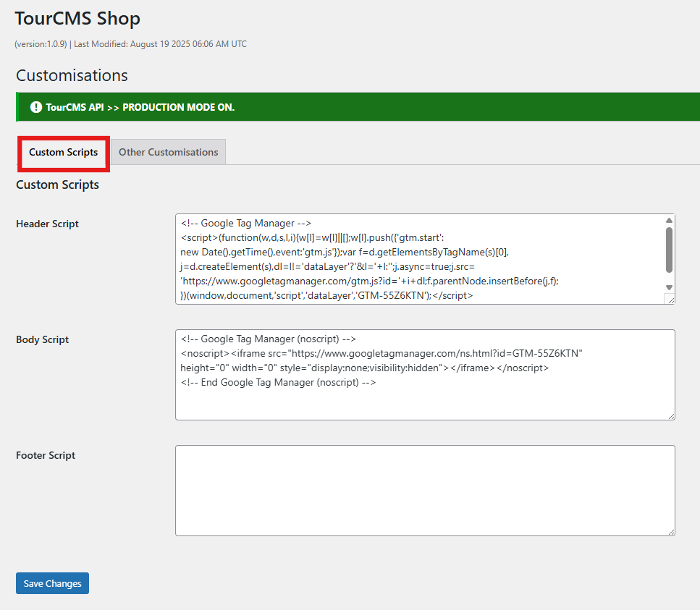Screen dimensions: 700x610
Task: Click the Save Changes button
Action: (52, 583)
